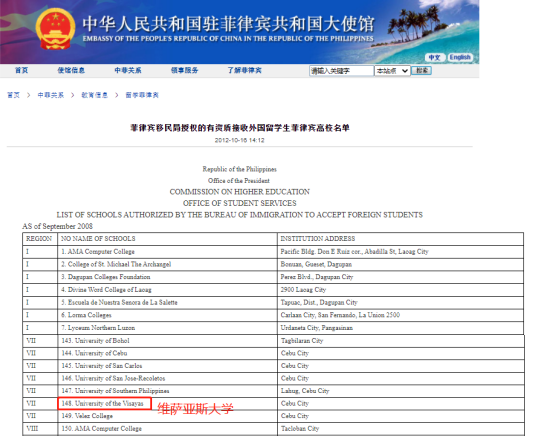Click the 搜索 search button

pyautogui.click(x=421, y=71)
